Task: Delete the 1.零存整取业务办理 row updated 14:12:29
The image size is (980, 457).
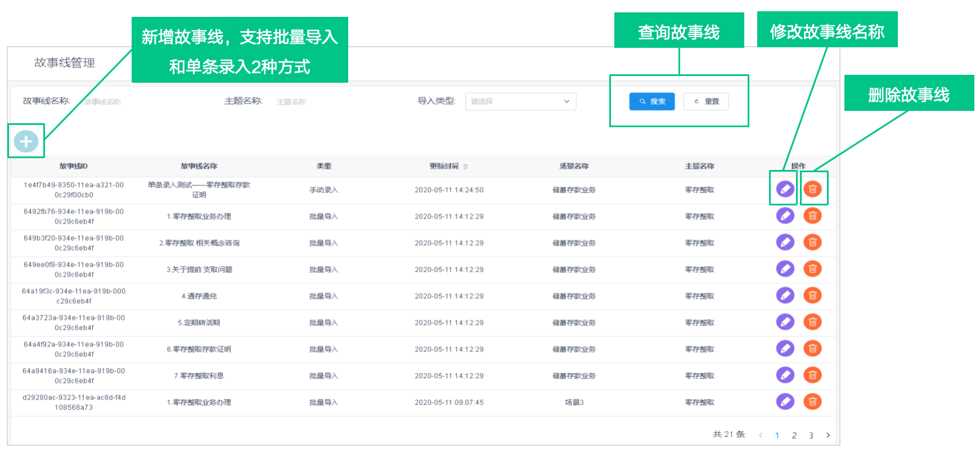Action: 812,216
